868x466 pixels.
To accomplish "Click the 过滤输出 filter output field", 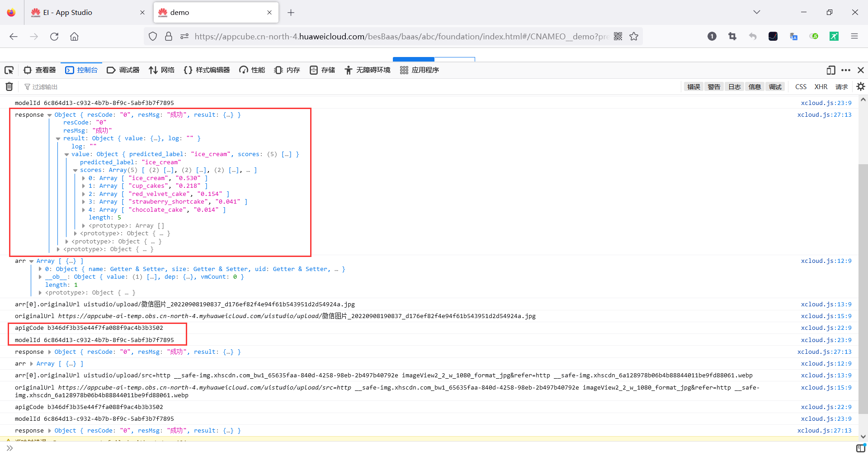I will click(x=353, y=87).
